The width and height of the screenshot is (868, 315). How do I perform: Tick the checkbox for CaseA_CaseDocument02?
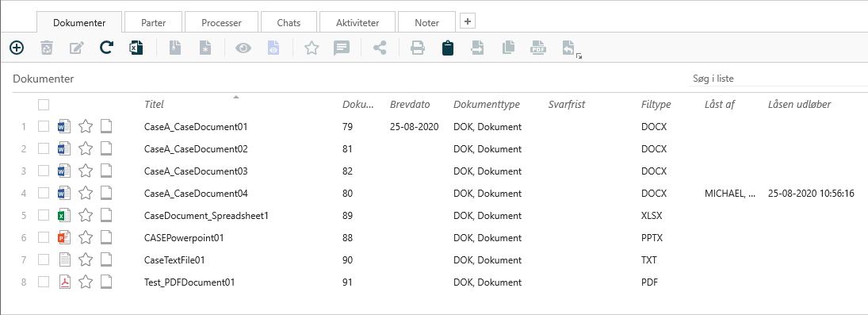click(43, 148)
